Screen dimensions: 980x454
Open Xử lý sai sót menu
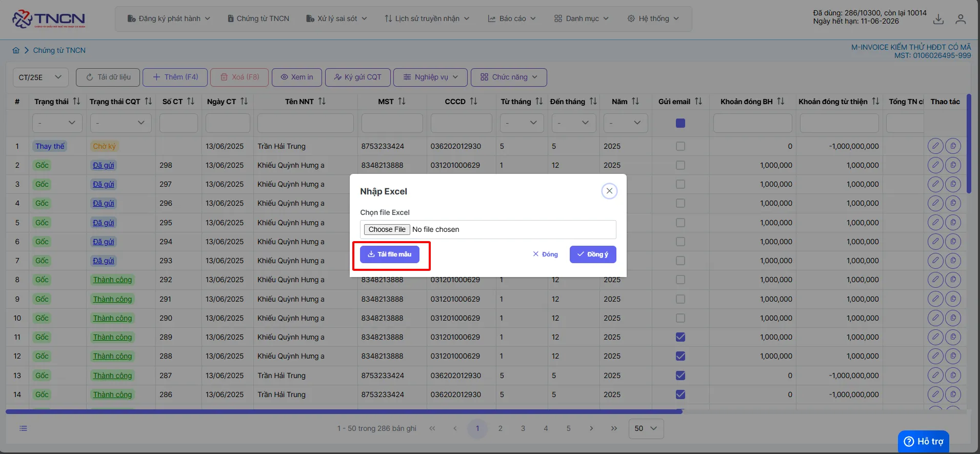[336, 18]
